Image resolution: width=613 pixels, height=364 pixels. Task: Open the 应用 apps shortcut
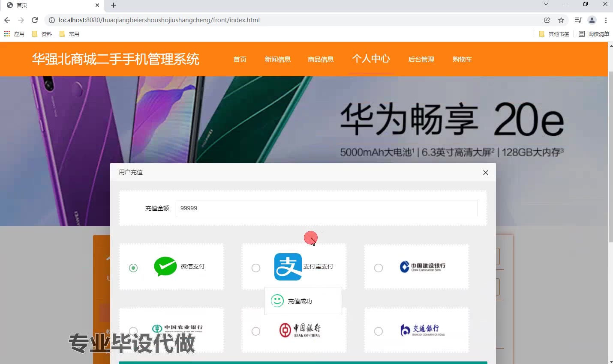click(14, 34)
